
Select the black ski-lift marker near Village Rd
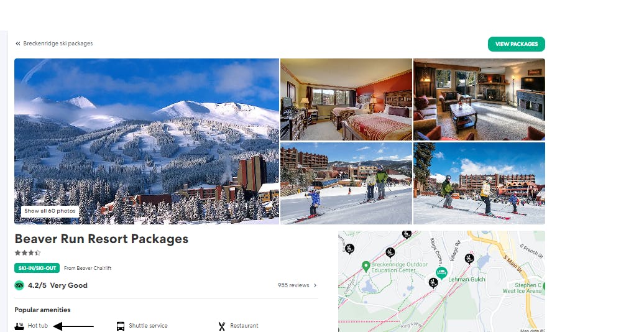pyautogui.click(x=469, y=259)
